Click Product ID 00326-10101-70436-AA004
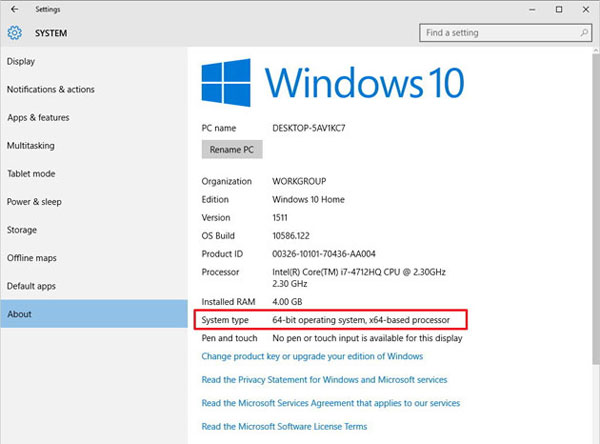The image size is (600, 444). click(324, 254)
